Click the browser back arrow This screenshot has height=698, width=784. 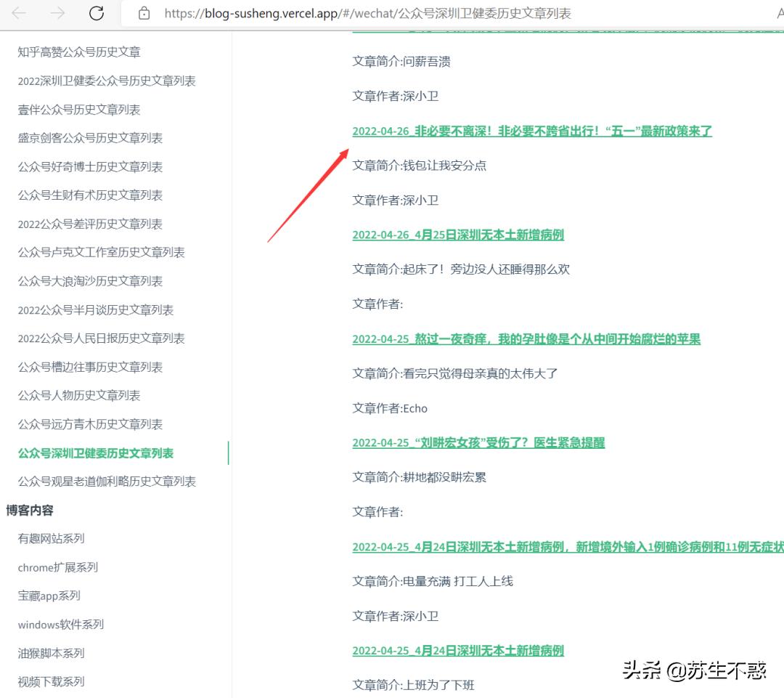[19, 13]
